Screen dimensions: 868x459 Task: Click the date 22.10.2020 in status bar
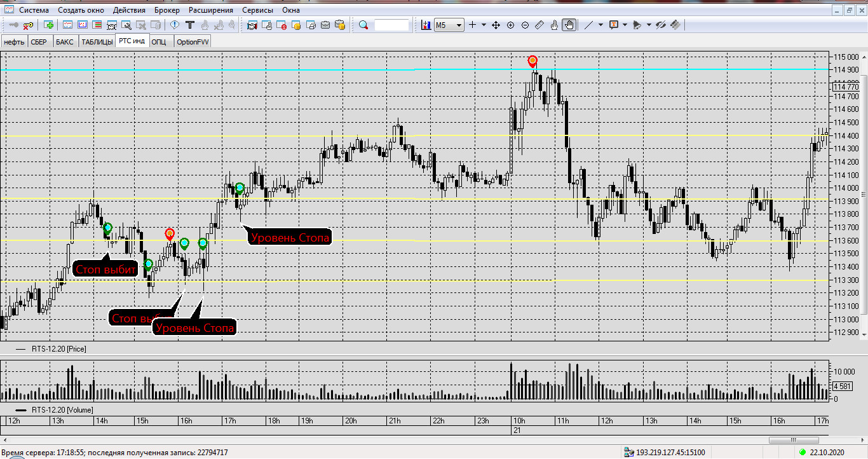pyautogui.click(x=827, y=453)
